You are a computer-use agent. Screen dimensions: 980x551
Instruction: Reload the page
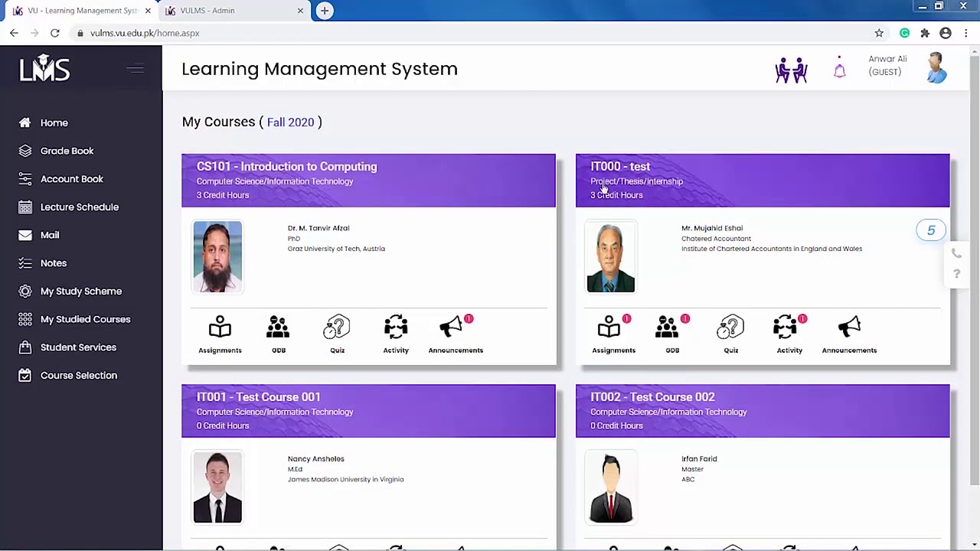(x=55, y=33)
